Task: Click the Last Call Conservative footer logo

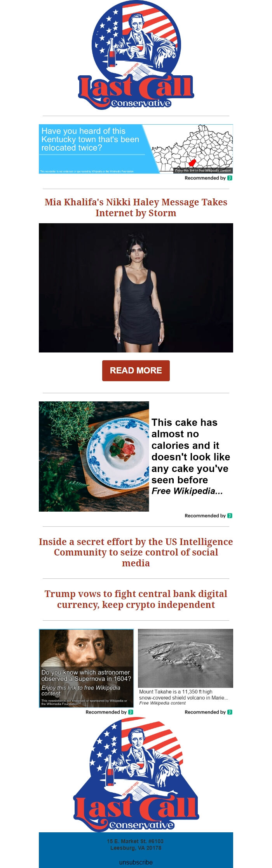Action: pyautogui.click(x=136, y=774)
